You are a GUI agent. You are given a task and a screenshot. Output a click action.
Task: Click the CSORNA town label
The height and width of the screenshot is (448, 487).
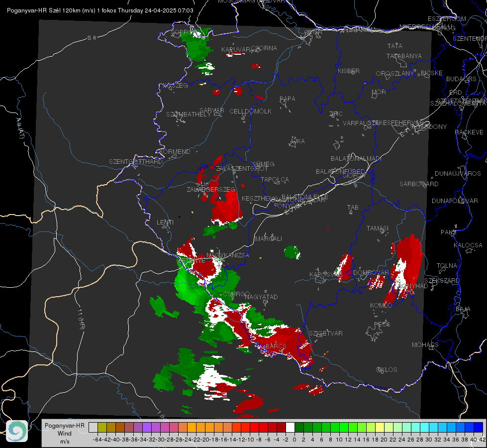click(264, 48)
